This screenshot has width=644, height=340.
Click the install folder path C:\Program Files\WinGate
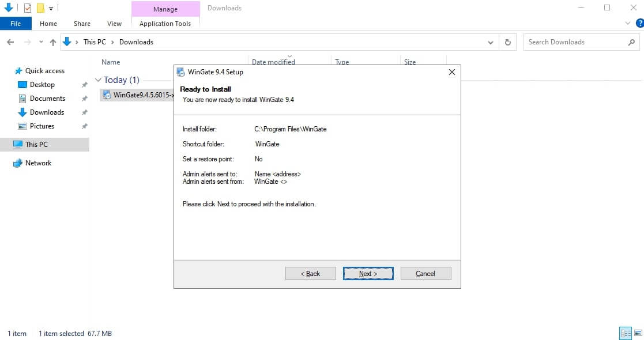tap(291, 129)
